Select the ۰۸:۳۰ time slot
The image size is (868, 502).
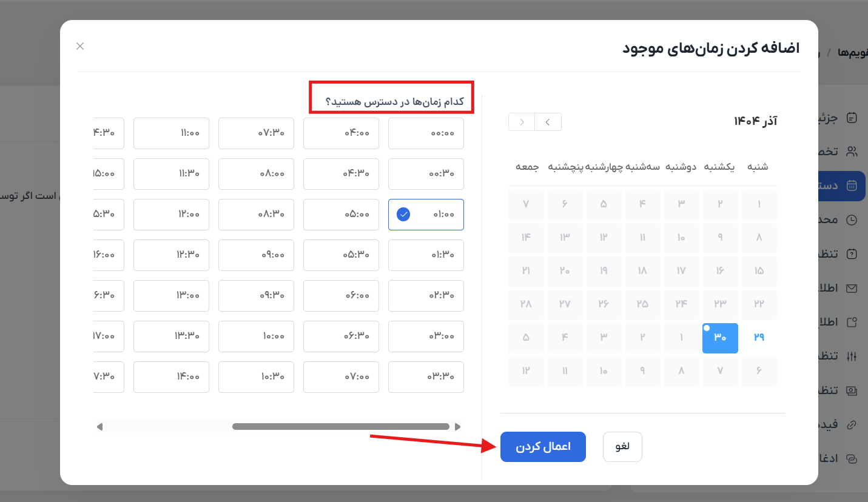[256, 215]
